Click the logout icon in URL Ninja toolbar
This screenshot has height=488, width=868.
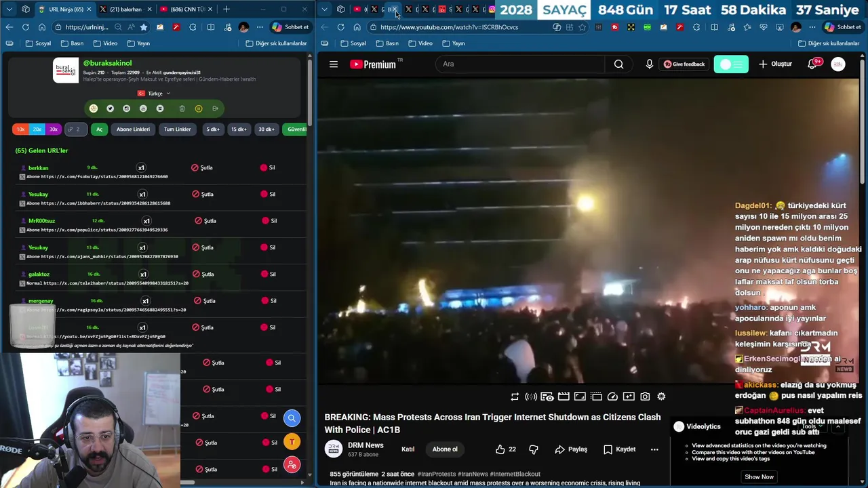[216, 108]
